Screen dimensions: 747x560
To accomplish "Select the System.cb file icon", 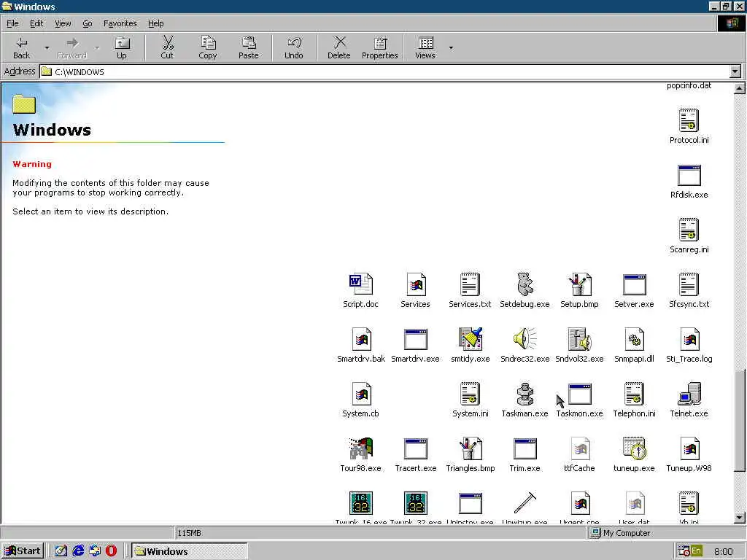I will click(360, 394).
